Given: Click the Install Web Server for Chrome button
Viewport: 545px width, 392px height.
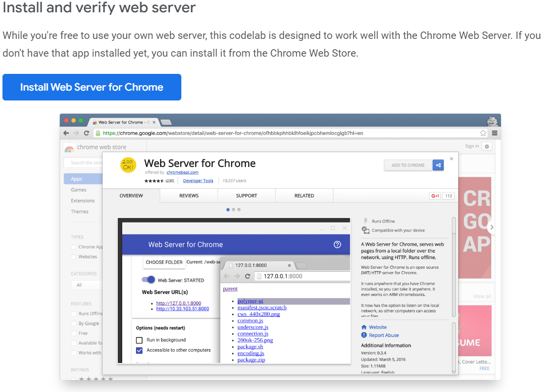Looking at the screenshot, I should pos(92,87).
